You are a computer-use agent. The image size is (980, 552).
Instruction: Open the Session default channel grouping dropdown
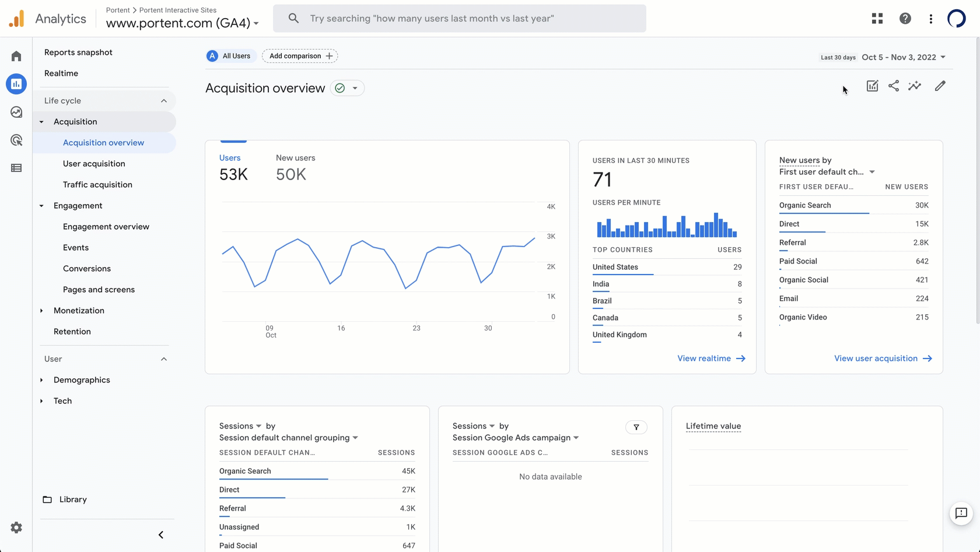pos(289,438)
